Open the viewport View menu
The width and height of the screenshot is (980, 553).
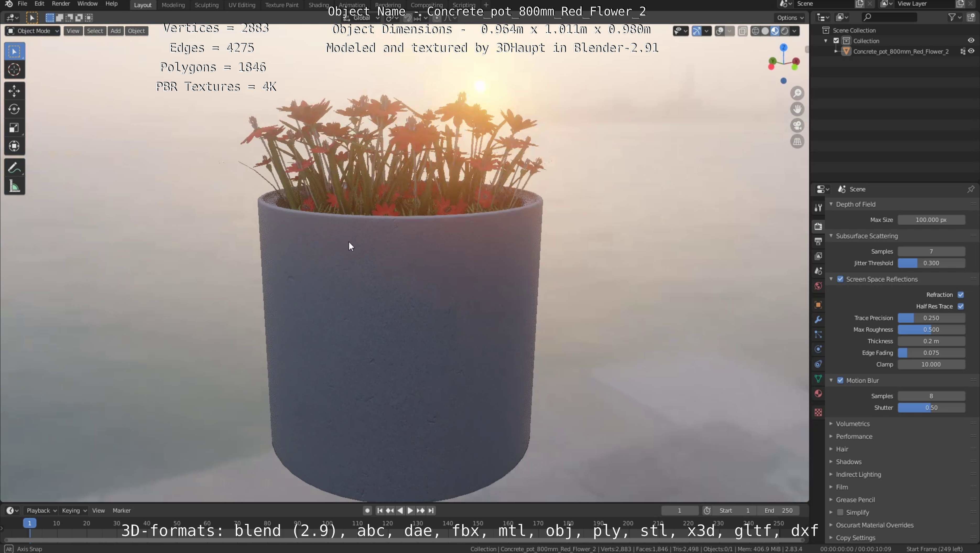coord(73,31)
